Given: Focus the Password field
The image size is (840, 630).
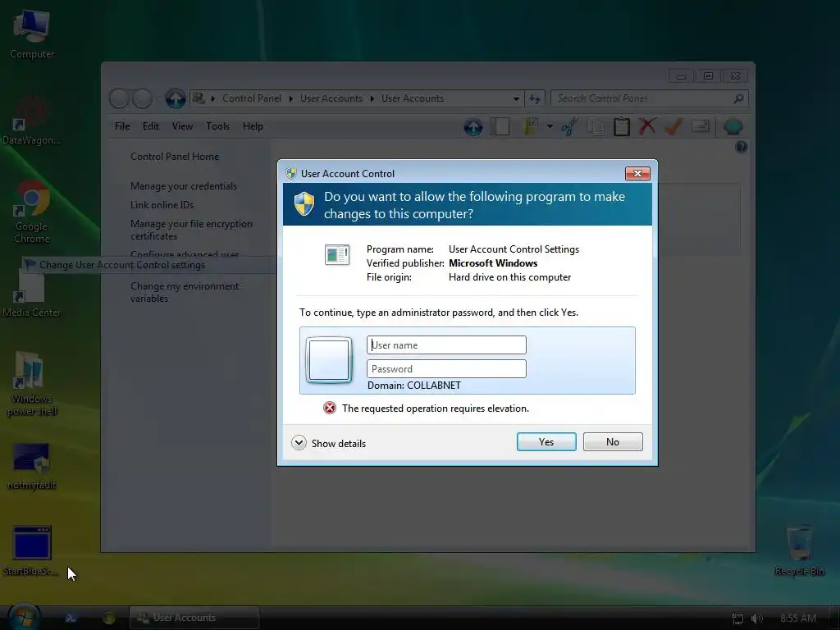Looking at the screenshot, I should tap(446, 368).
